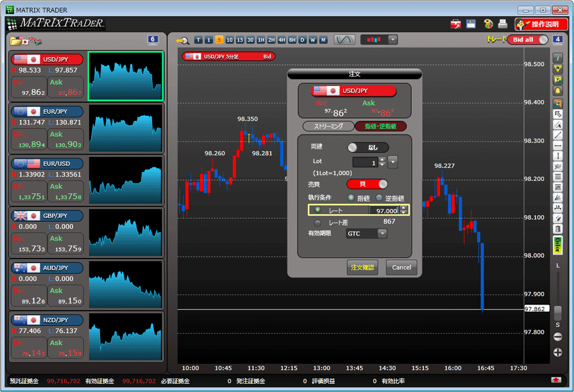This screenshot has height=392, width=574.
Task: Click the number 6 panel layout icon
Action: click(x=153, y=40)
